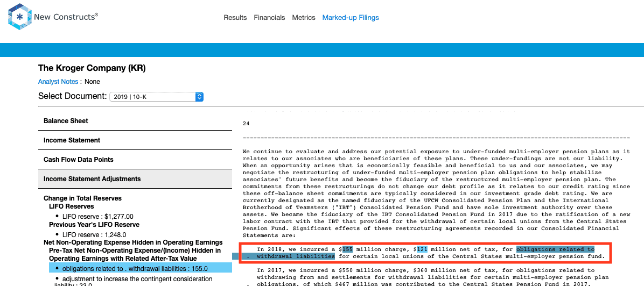The width and height of the screenshot is (644, 286).
Task: Click the New Constructs brand name text
Action: 66,17
